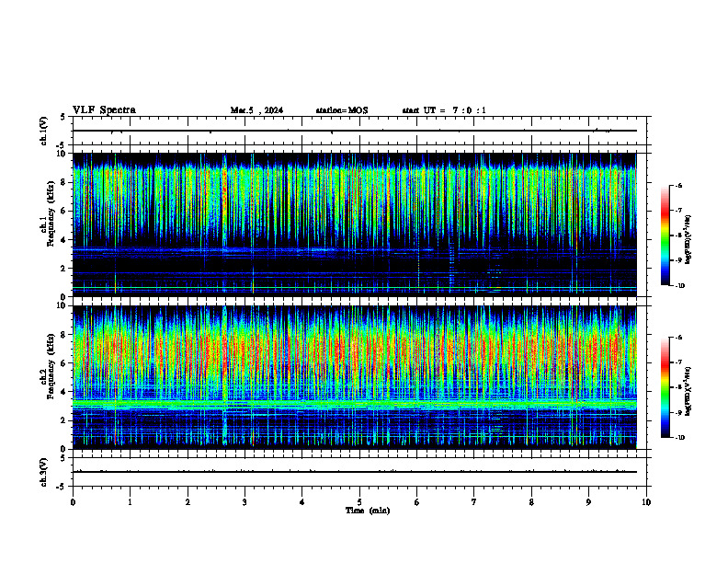Click time axis tick label '3'

tap(245, 502)
